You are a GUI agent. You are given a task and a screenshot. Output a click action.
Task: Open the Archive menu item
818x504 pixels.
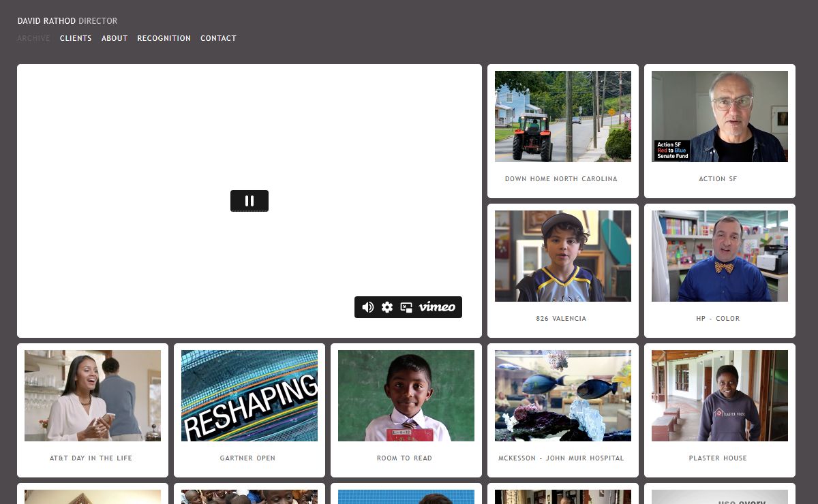[34, 38]
